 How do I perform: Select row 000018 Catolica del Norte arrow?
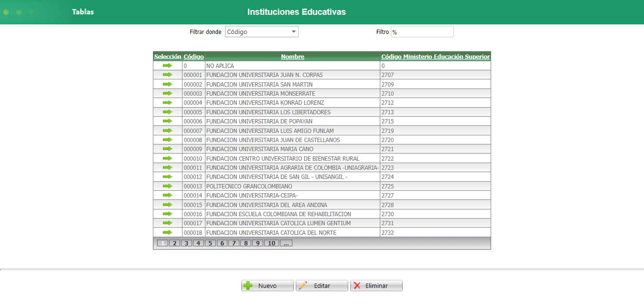tap(167, 232)
